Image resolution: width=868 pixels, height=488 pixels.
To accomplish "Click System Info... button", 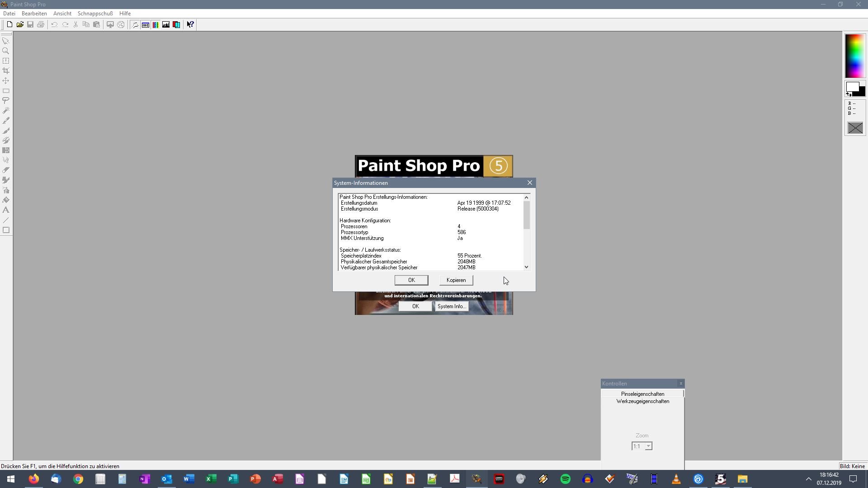I will [451, 306].
